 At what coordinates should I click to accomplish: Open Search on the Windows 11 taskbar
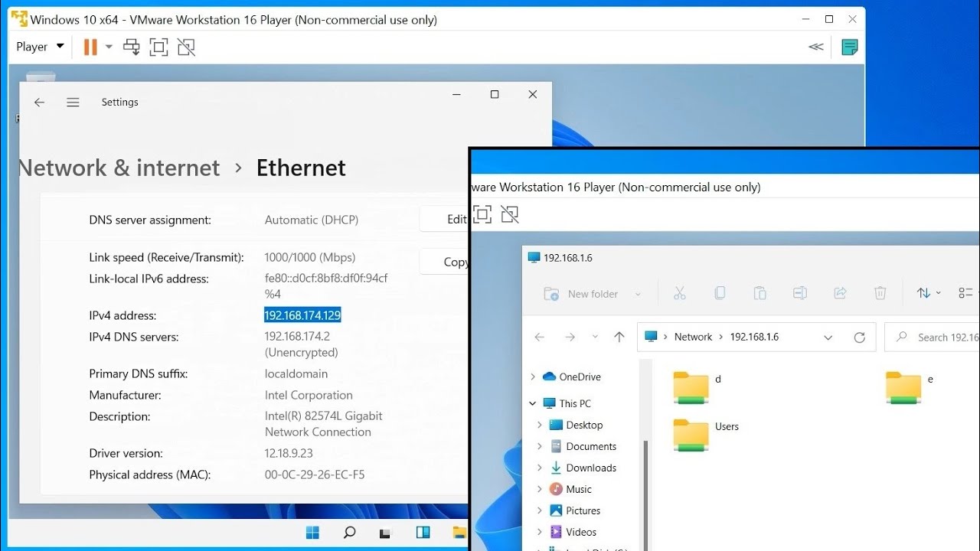pos(349,532)
